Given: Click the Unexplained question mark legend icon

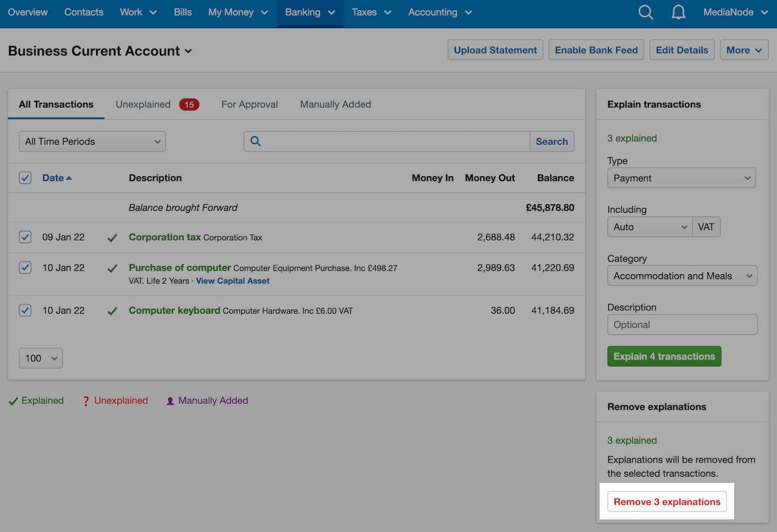Looking at the screenshot, I should pos(86,401).
